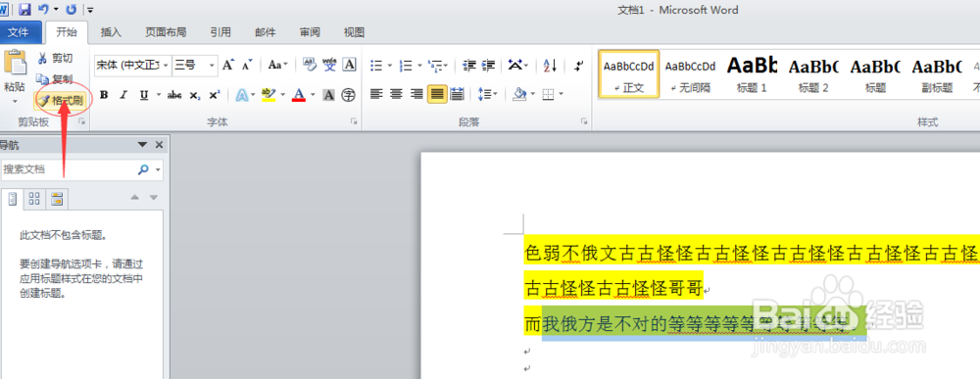Click the Sort A-Z icon
Image resolution: width=980 pixels, height=379 pixels.
tap(550, 65)
